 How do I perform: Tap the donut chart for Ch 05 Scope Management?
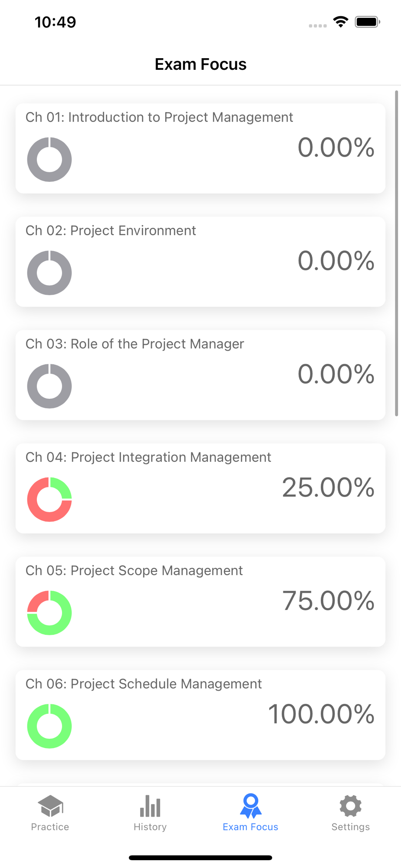click(49, 612)
